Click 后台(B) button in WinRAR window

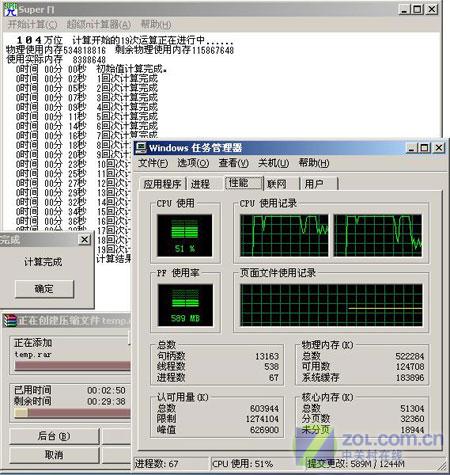click(x=54, y=436)
